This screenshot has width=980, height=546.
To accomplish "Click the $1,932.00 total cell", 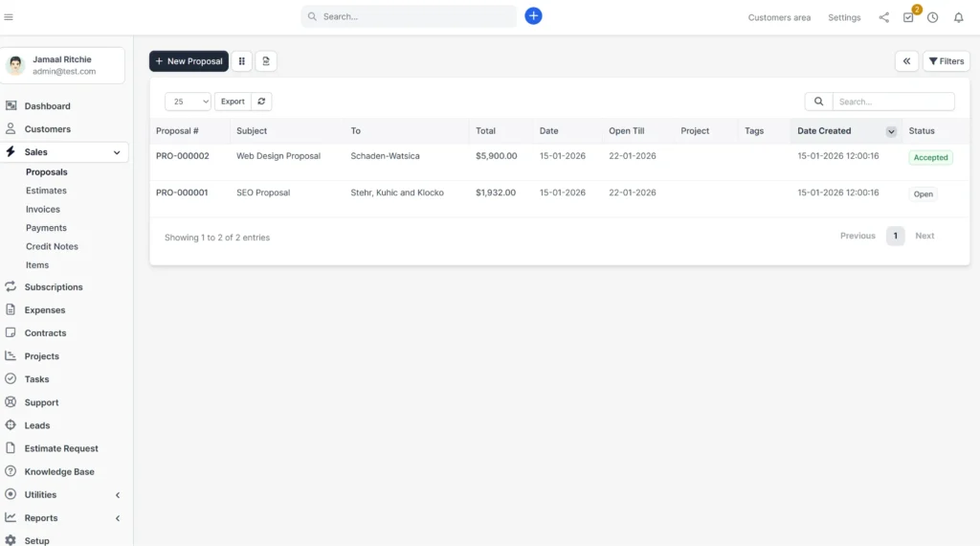I will (496, 193).
